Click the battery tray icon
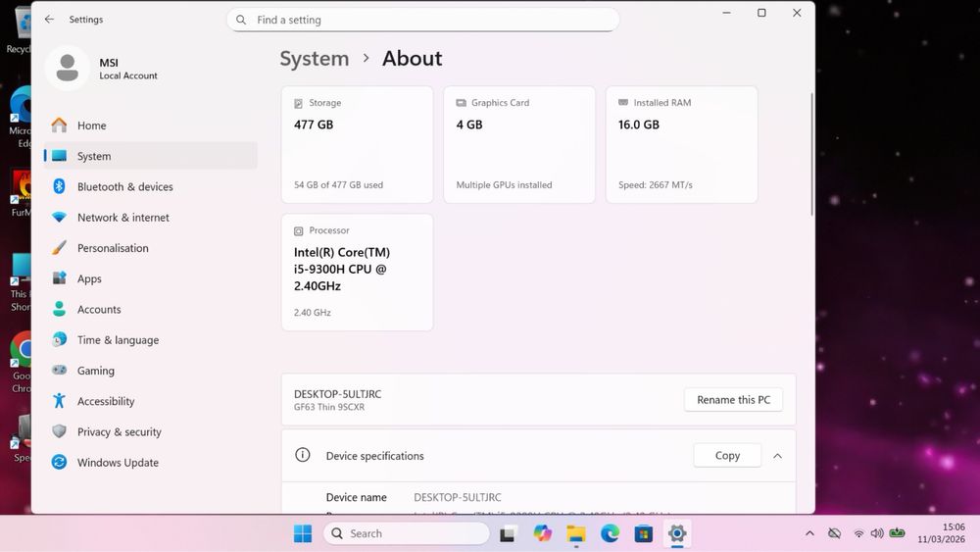 tap(898, 533)
